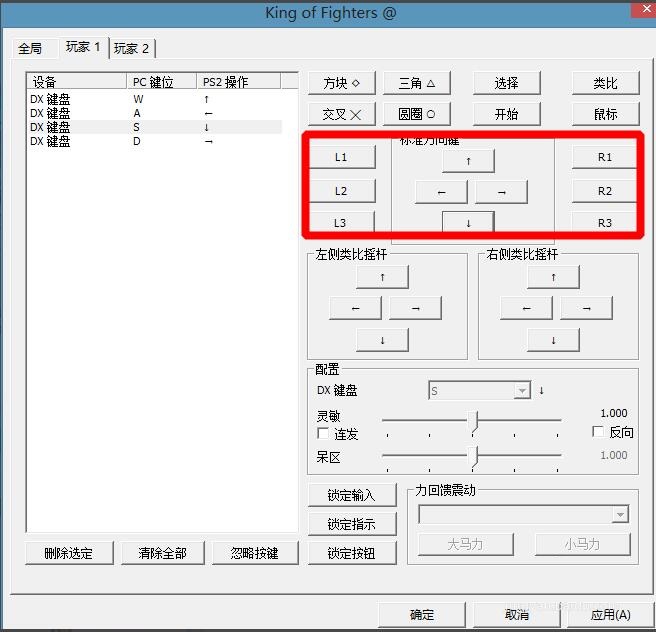Click the standard D-pad up arrow
This screenshot has width=656, height=632.
click(x=468, y=161)
